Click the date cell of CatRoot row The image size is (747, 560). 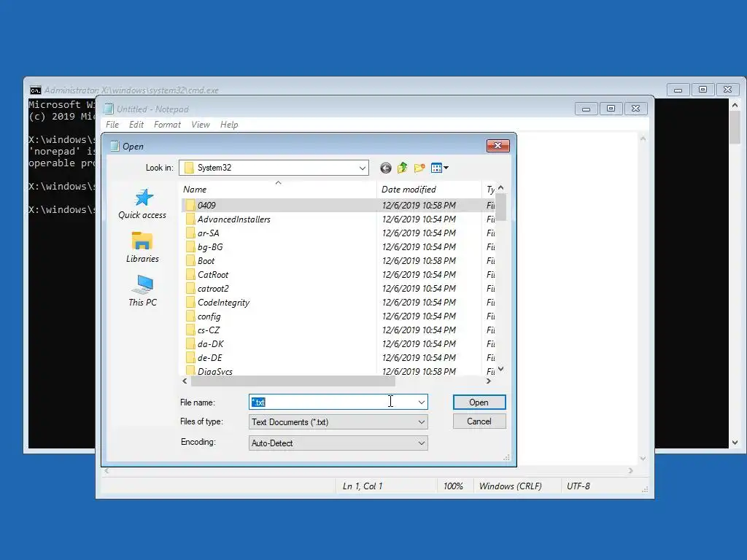click(x=419, y=274)
